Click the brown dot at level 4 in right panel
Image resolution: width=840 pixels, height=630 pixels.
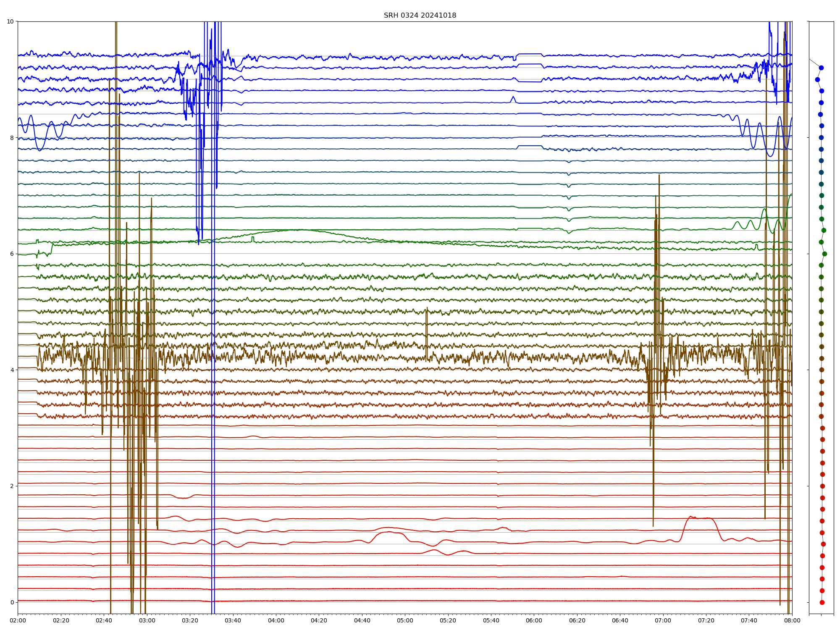pyautogui.click(x=822, y=370)
